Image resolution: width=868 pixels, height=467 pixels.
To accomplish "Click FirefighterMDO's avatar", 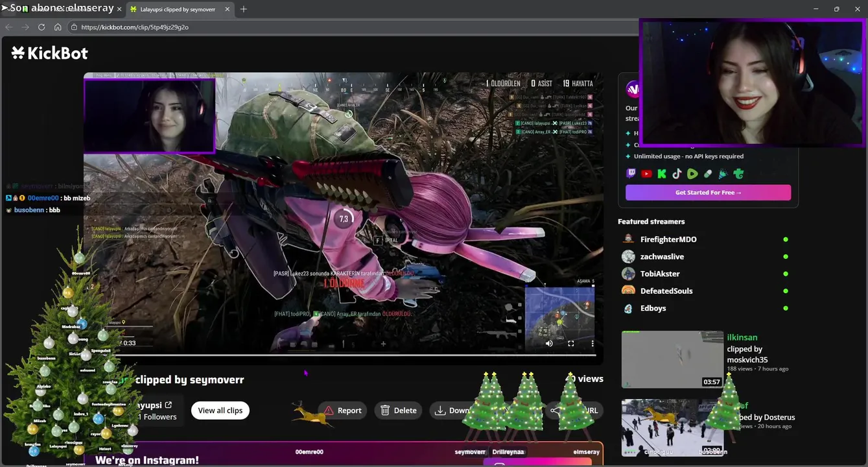I will [x=628, y=239].
